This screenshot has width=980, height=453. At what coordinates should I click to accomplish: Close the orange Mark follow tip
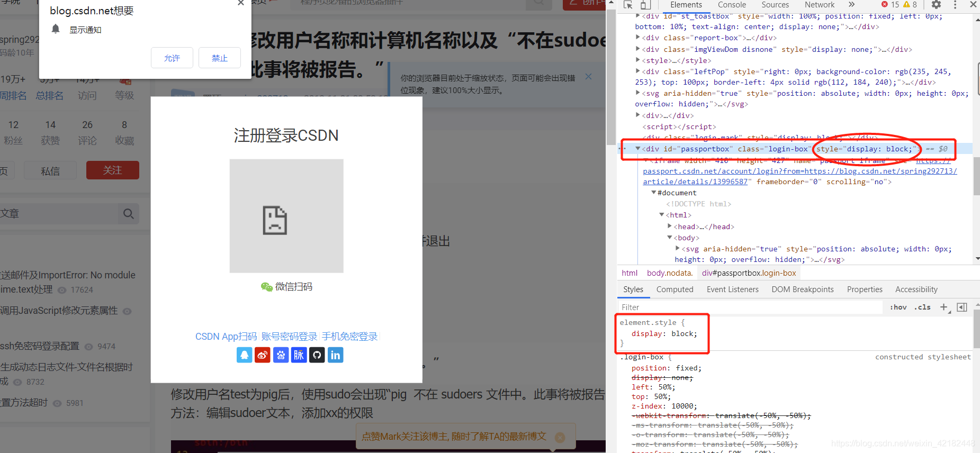pos(560,438)
